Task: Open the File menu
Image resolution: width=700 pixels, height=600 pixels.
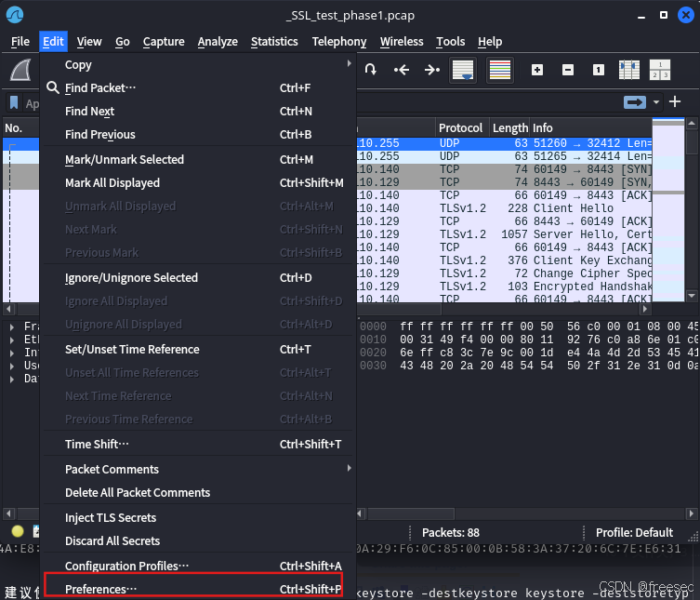Action: click(x=20, y=42)
